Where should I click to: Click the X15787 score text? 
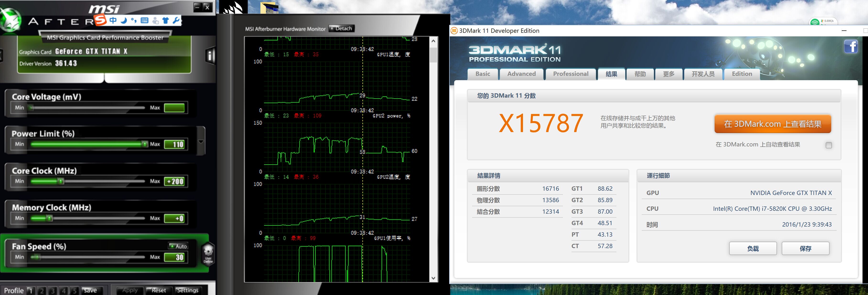click(541, 123)
